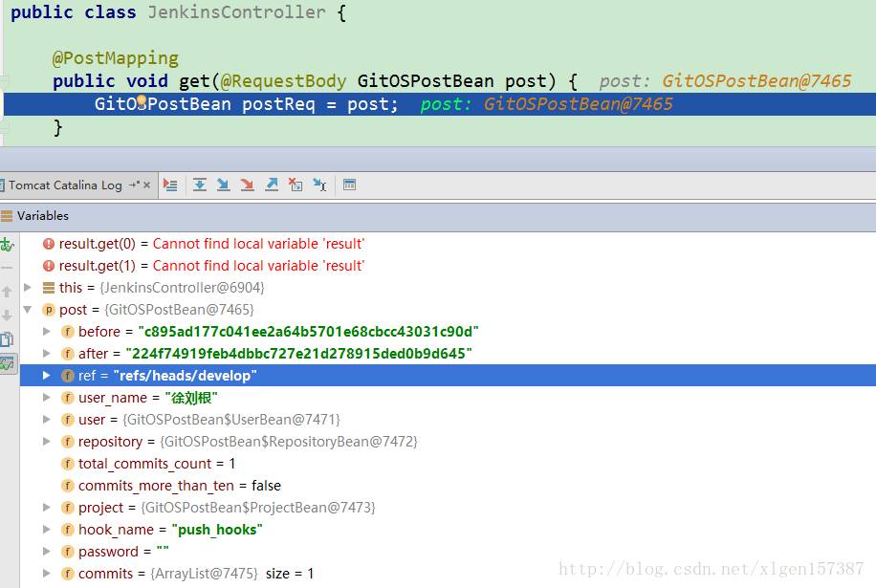Select the result.get(0) watch row

448,244
